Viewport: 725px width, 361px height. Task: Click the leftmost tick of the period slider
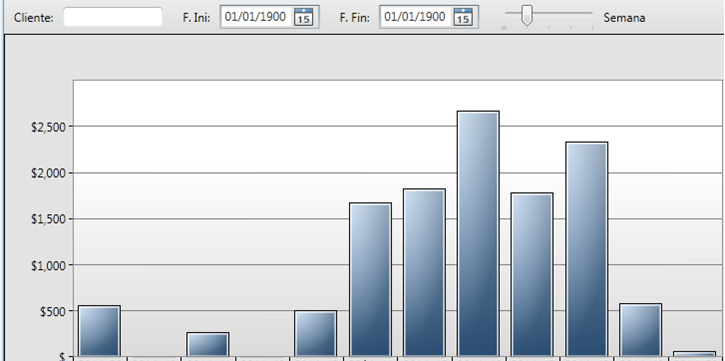coord(504,28)
